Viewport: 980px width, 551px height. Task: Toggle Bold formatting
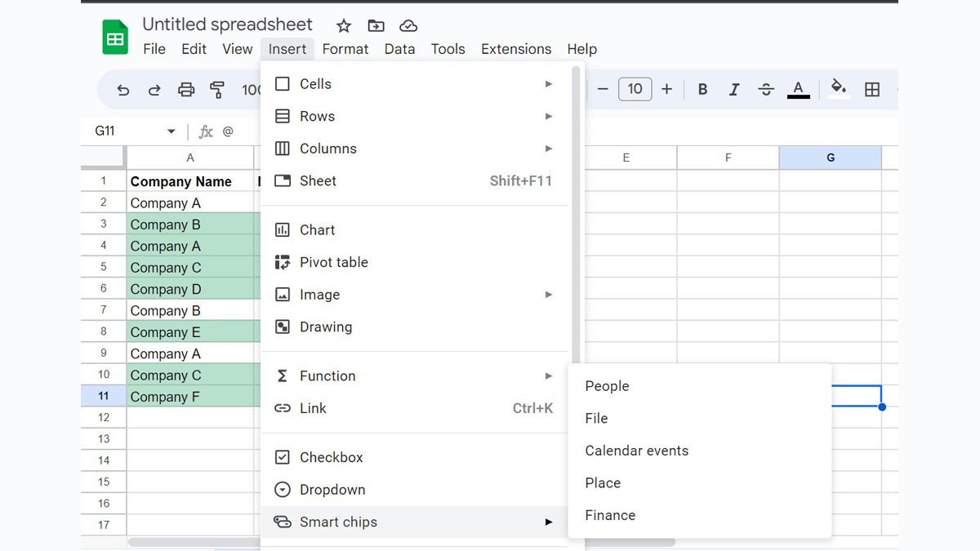point(702,90)
